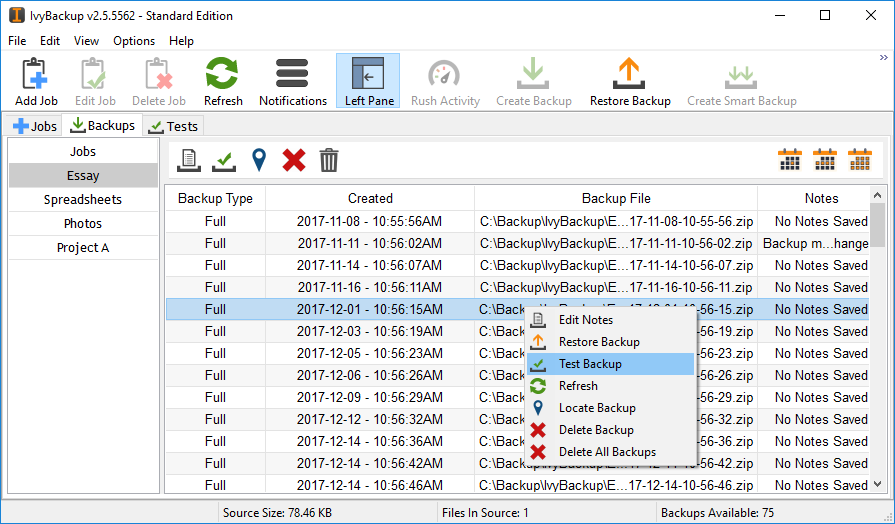895x524 pixels.
Task: Click 'Source Size: 78.46 KB' in status bar
Action: [x=277, y=513]
